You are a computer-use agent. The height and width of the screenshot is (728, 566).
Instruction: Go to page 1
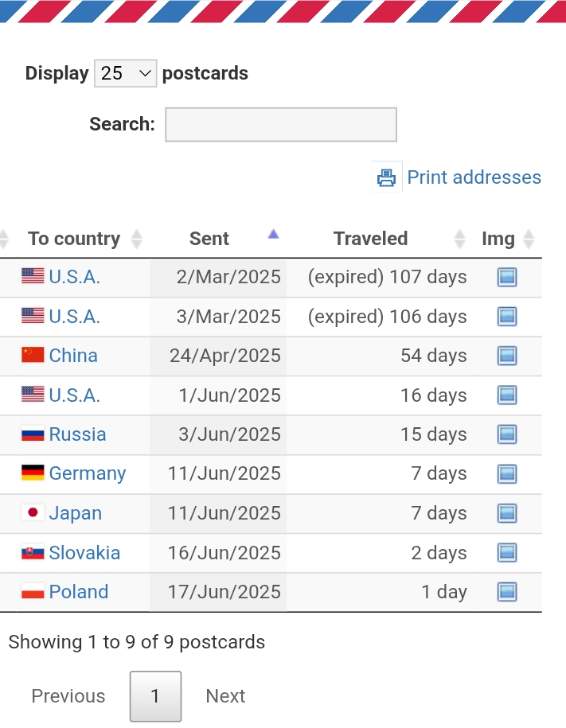click(155, 696)
